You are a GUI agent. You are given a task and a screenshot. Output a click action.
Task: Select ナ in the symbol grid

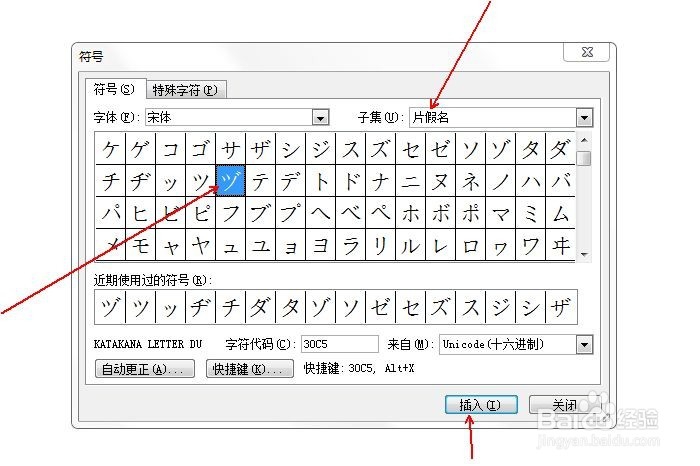(380, 181)
